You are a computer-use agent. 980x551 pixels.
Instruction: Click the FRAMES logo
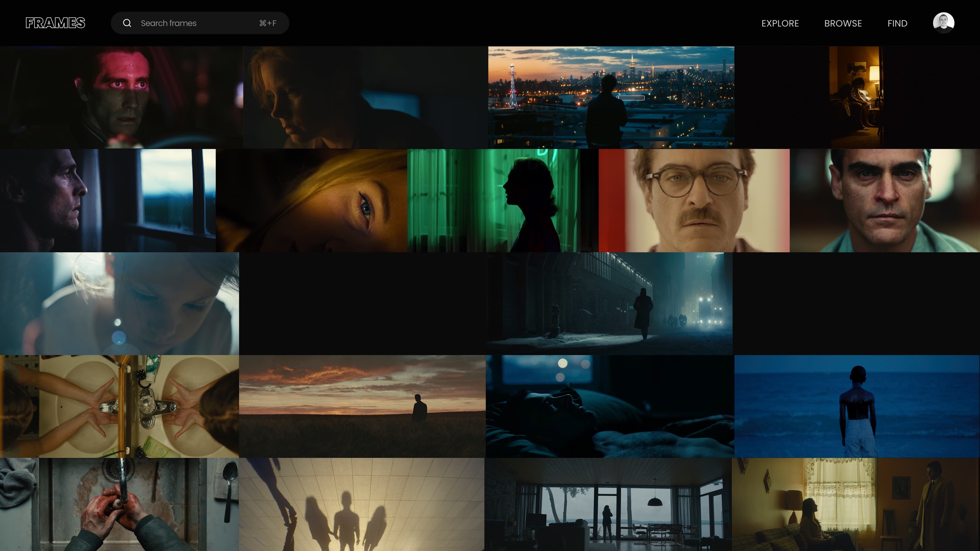[56, 23]
